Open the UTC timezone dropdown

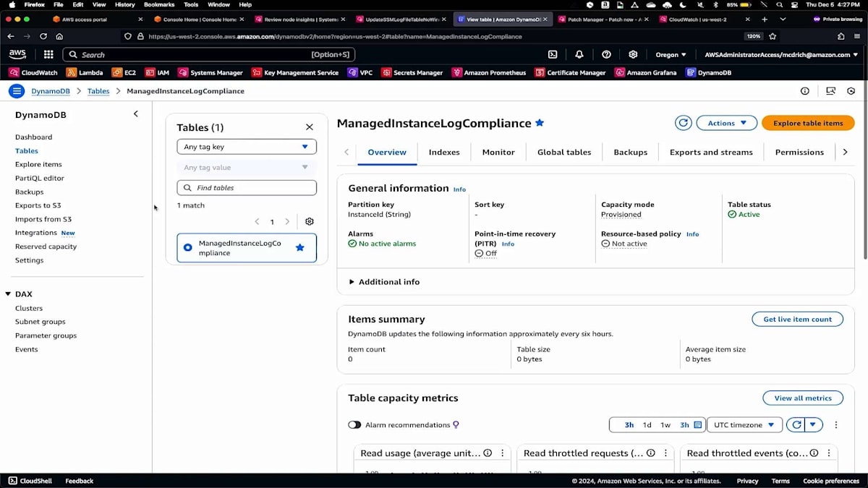(x=744, y=425)
